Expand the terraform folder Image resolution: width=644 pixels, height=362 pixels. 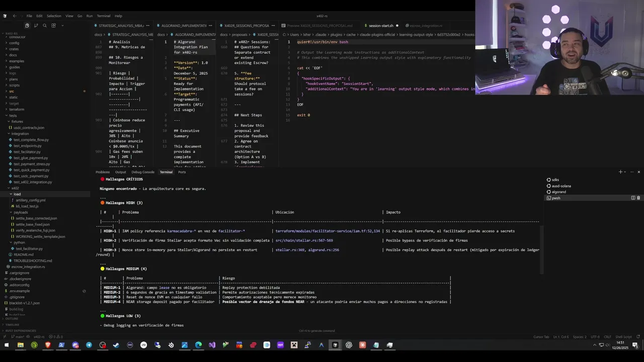[x=44, y=110]
